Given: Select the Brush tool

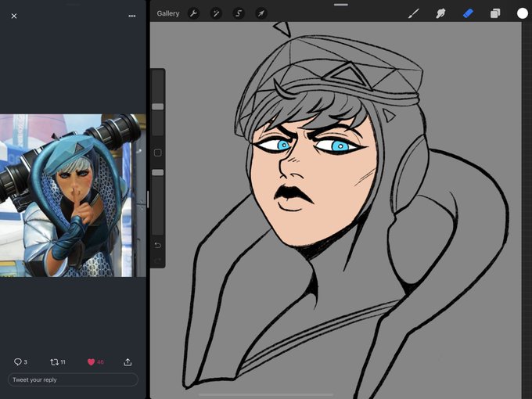Looking at the screenshot, I should (x=414, y=13).
